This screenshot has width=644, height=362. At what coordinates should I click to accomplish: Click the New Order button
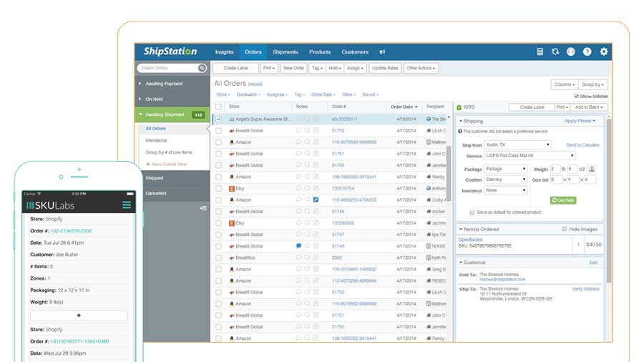tap(293, 68)
